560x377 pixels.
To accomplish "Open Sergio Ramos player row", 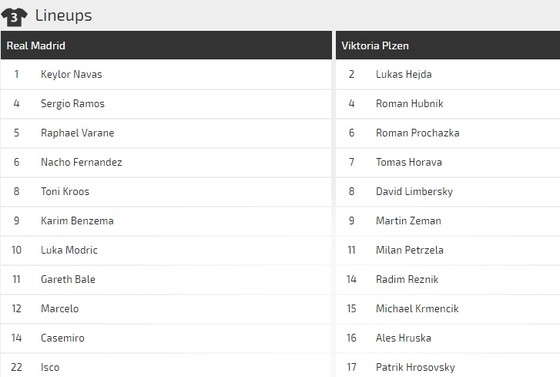I will [166, 104].
